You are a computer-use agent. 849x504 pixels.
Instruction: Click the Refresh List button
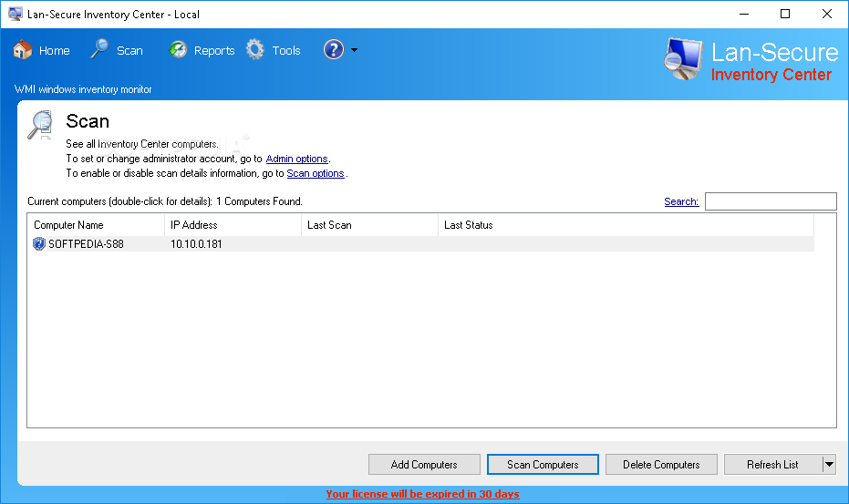(772, 465)
